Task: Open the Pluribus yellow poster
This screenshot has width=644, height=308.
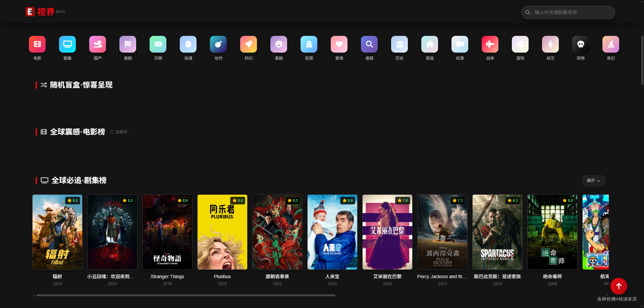Action: [222, 232]
